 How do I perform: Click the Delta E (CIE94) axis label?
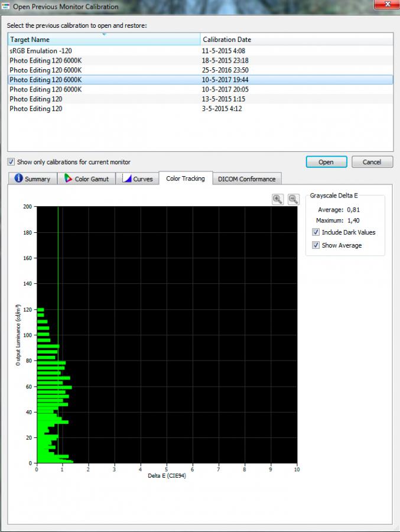tap(167, 475)
